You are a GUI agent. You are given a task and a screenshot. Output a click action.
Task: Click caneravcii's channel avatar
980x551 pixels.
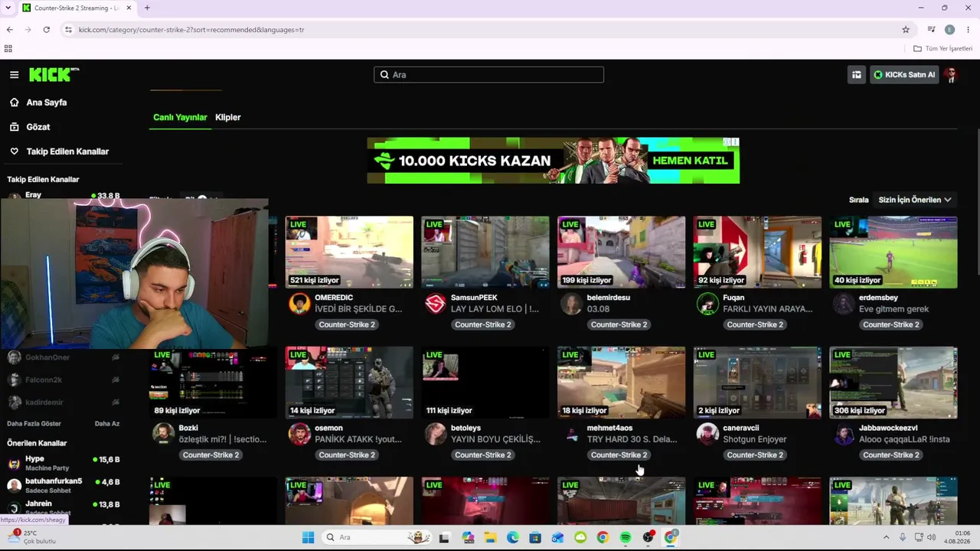707,434
